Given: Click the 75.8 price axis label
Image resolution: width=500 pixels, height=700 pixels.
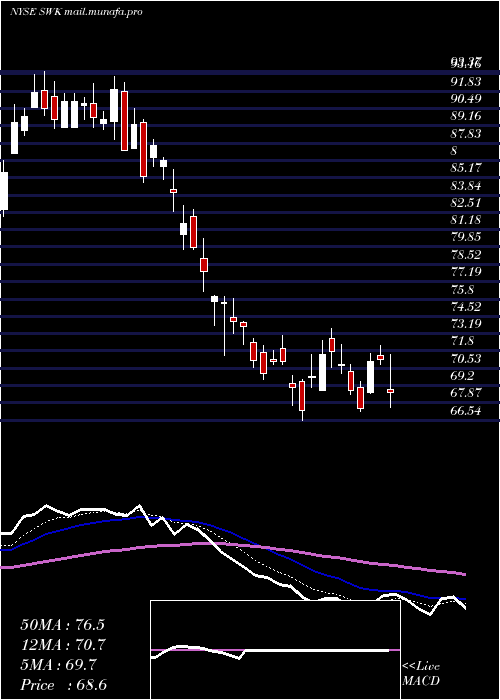Looking at the screenshot, I should coord(462,289).
